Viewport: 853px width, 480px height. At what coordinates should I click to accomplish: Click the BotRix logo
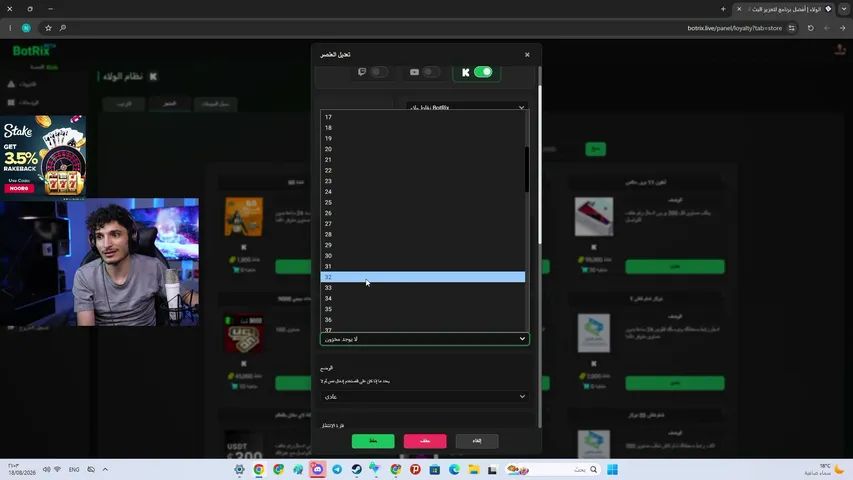[34, 51]
